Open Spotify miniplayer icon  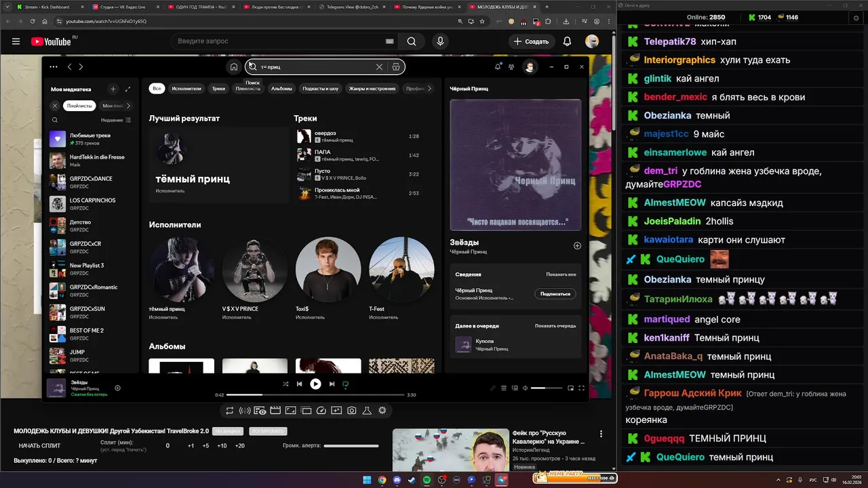point(570,388)
